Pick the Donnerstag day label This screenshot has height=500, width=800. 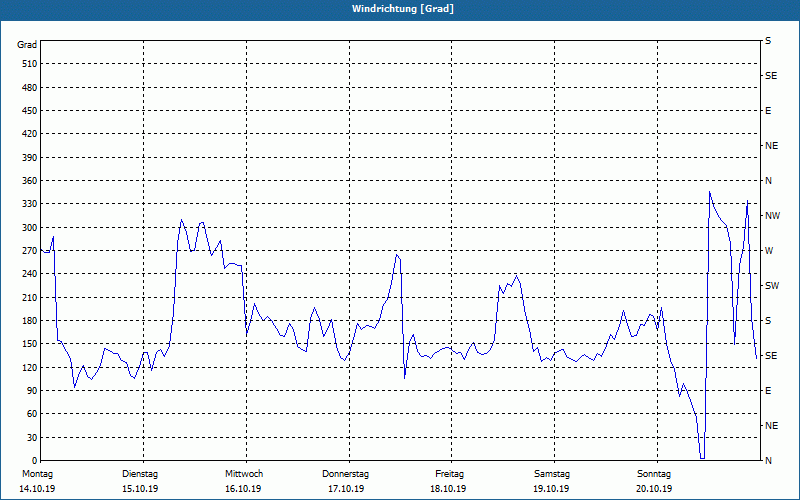pos(346,474)
